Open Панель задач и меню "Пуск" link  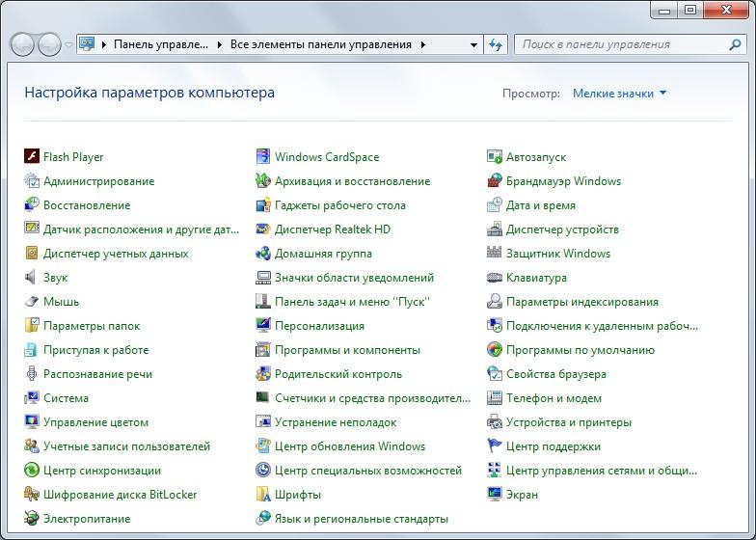[x=352, y=301]
